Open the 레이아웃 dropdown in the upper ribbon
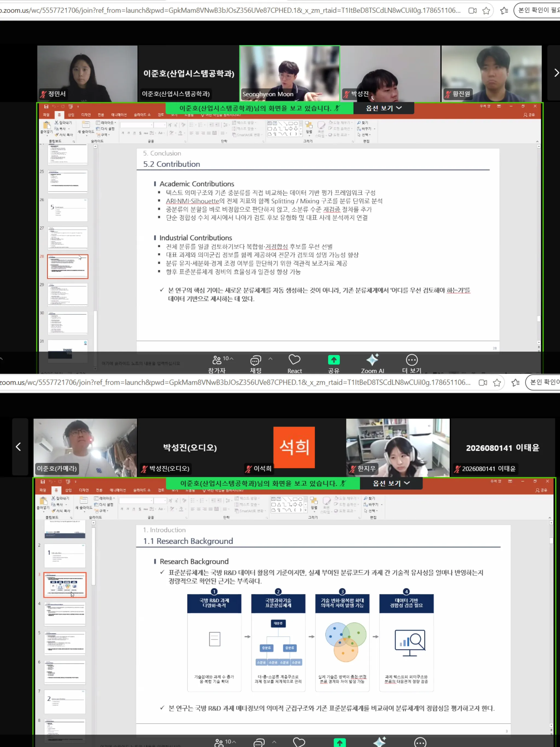The width and height of the screenshot is (560, 747). 106,123
